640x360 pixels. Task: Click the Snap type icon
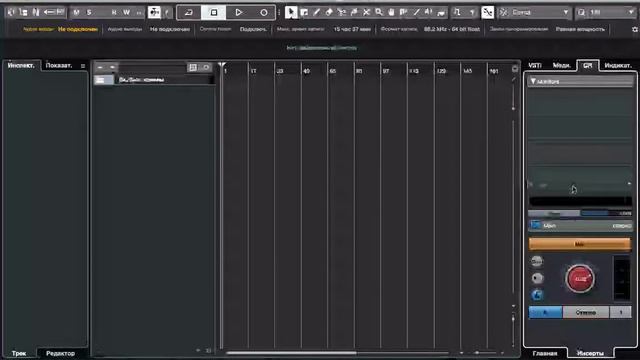tap(504, 13)
